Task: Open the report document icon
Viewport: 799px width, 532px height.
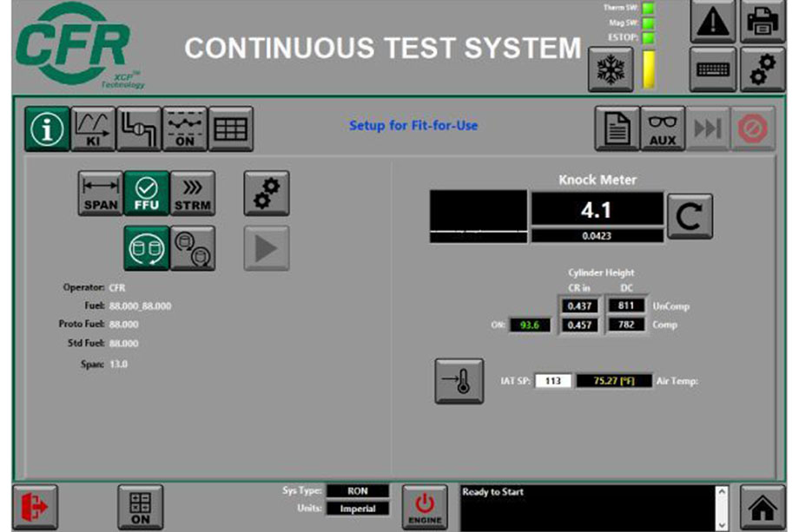Action: 617,129
